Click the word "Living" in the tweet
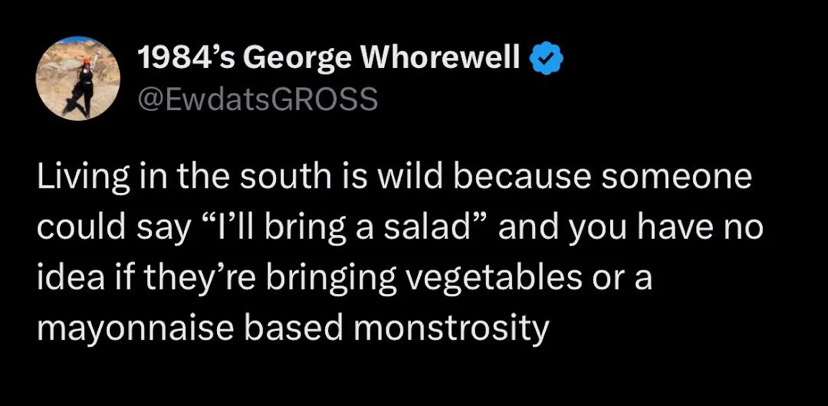This screenshot has width=828, height=406. [83, 177]
